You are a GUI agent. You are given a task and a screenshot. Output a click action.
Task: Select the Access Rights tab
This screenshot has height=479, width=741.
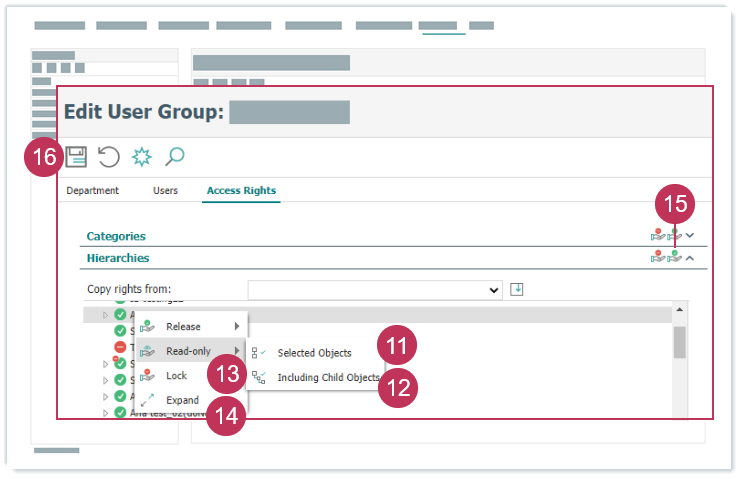241,190
